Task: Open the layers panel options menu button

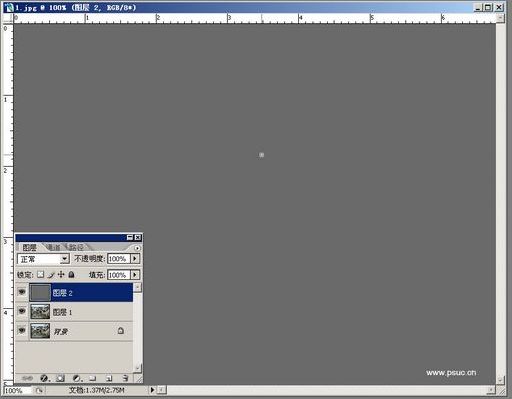Action: 137,248
